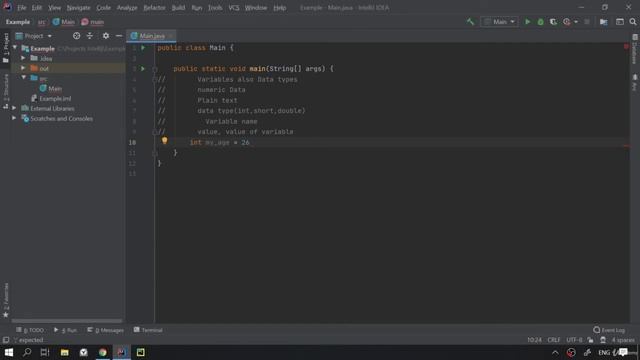Screen dimensions: 640x360
Task: Open the Refactor menu
Action: coord(154,8)
